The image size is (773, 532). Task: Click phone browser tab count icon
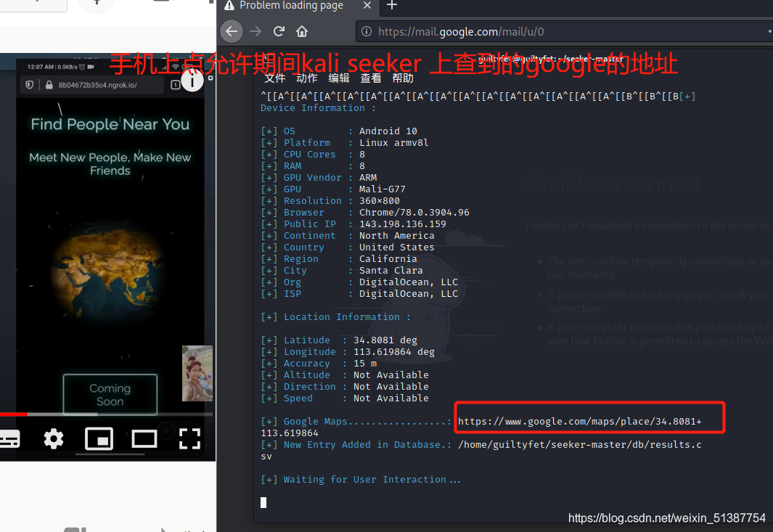tap(175, 85)
